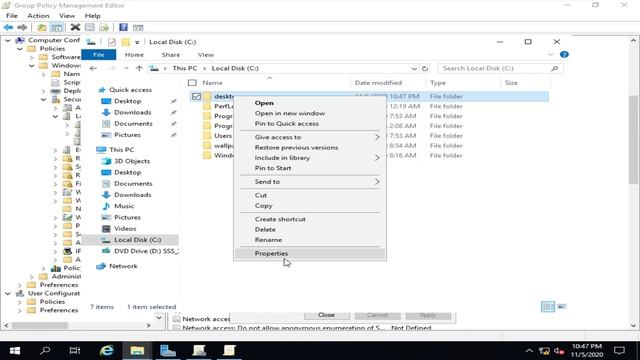The image size is (640, 360).
Task: Toggle select-all checkbox beside Name header
Action: click(x=192, y=83)
